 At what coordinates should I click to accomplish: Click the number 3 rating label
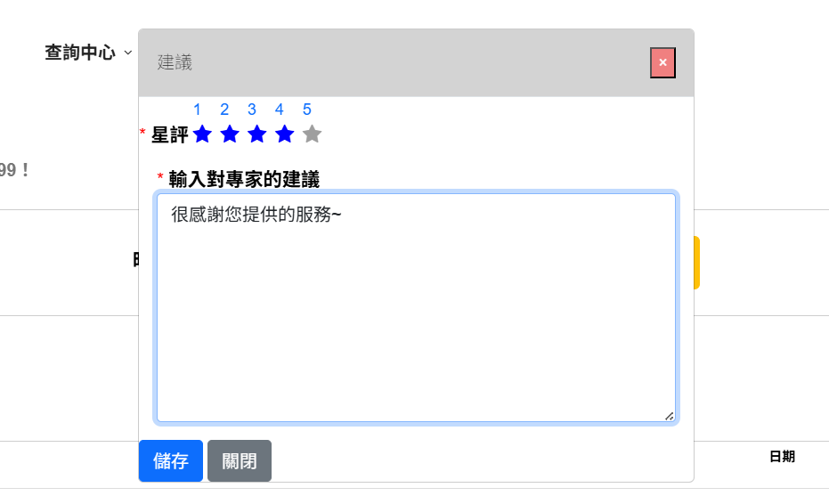[x=252, y=110]
